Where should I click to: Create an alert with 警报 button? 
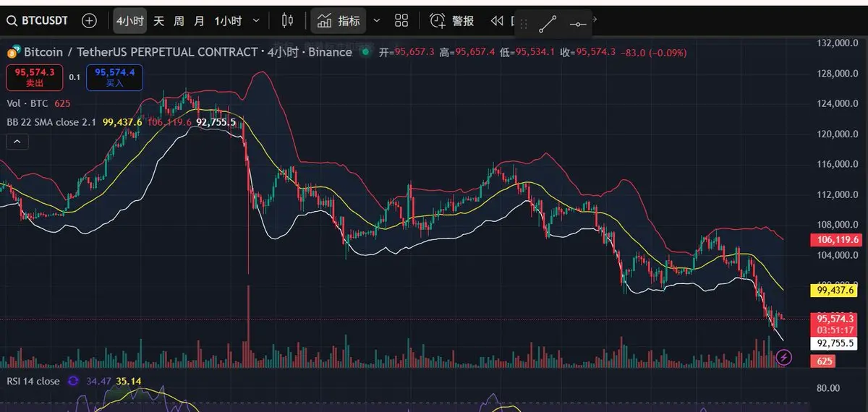[x=453, y=21]
